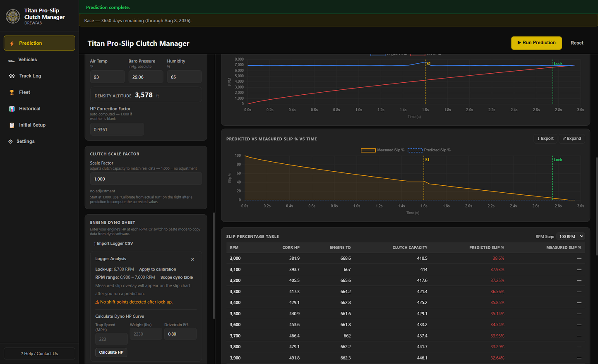Image resolution: width=598 pixels, height=364 pixels.
Task: Click the PREDICTED SLIP % column header
Action: [x=487, y=248]
